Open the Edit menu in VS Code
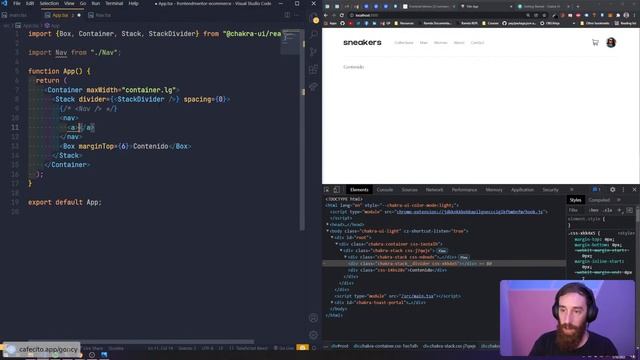640x360 pixels. pos(30,3)
